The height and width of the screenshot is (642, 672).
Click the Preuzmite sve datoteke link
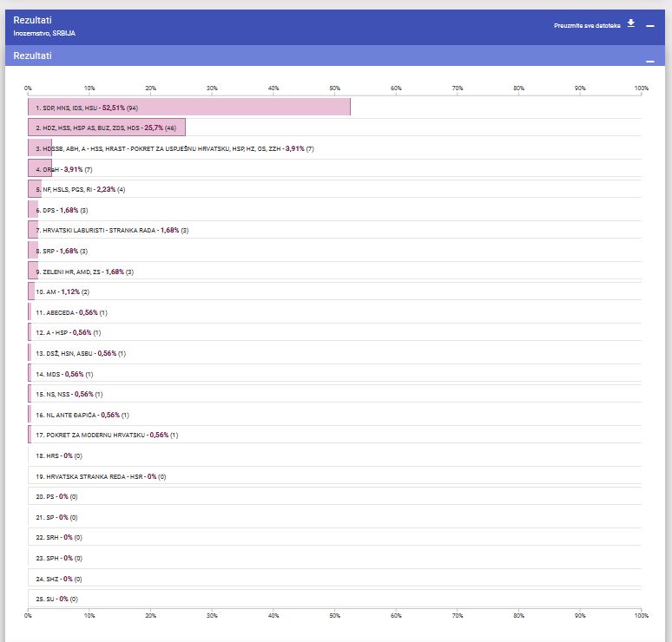(x=588, y=26)
